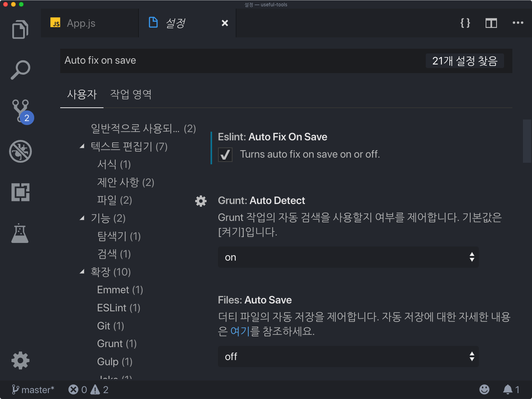Open the Grunt Auto Detect 'on' dropdown

348,257
